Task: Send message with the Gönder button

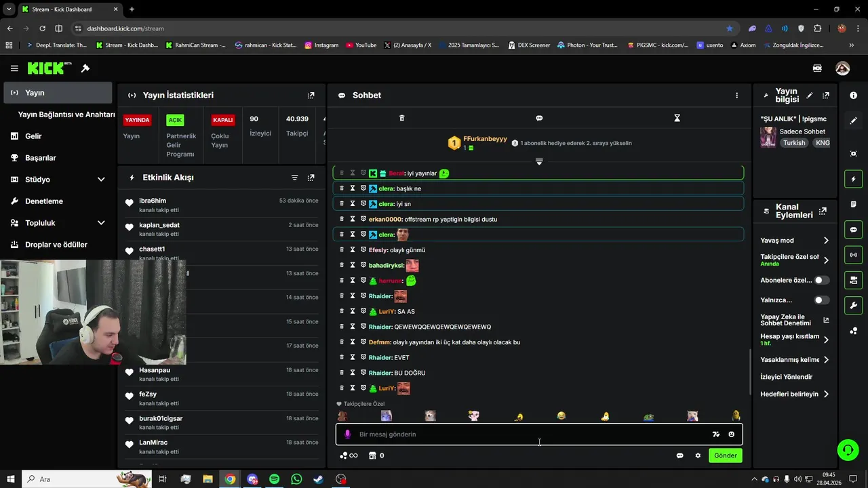Action: coord(725,455)
